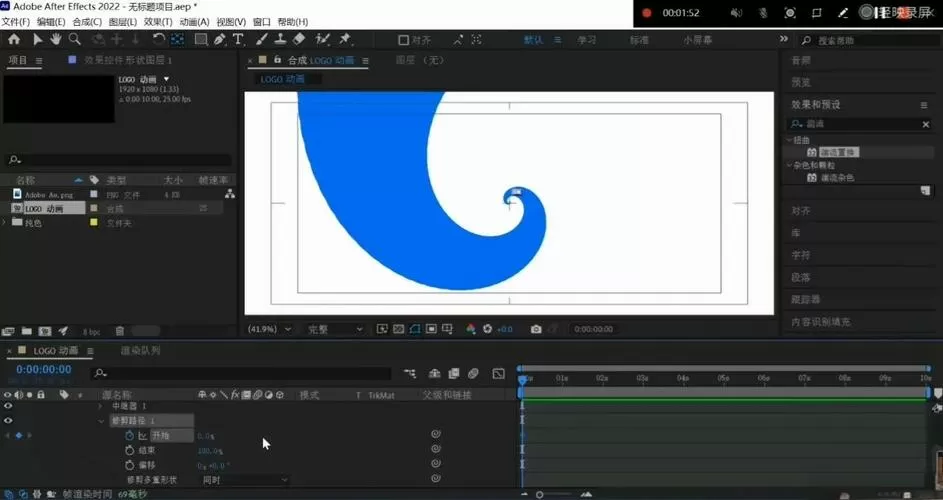Click the Home icon in the toolbar
The image size is (943, 500).
[14, 40]
